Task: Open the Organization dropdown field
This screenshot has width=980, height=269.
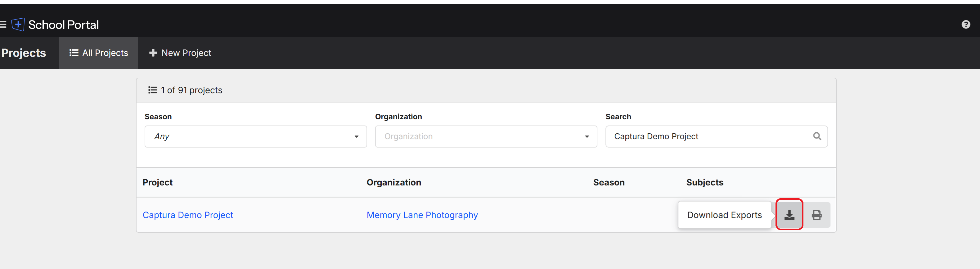Action: (479, 136)
